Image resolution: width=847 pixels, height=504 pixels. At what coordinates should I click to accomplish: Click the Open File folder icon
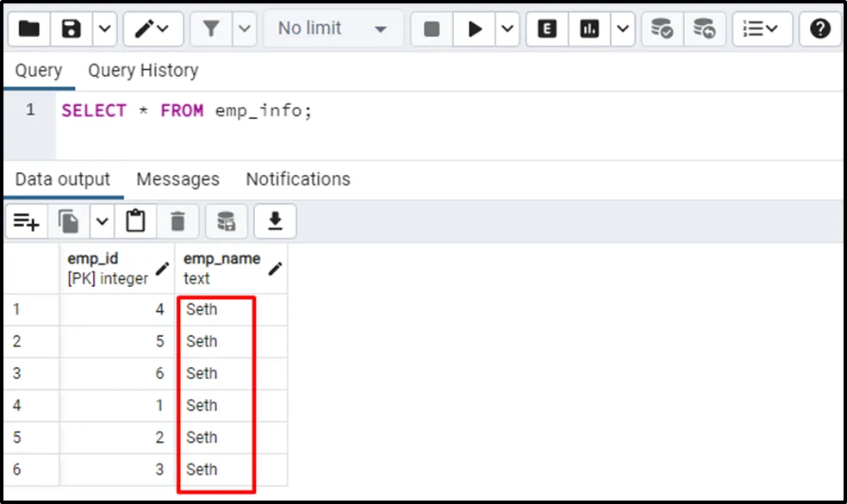(x=29, y=29)
